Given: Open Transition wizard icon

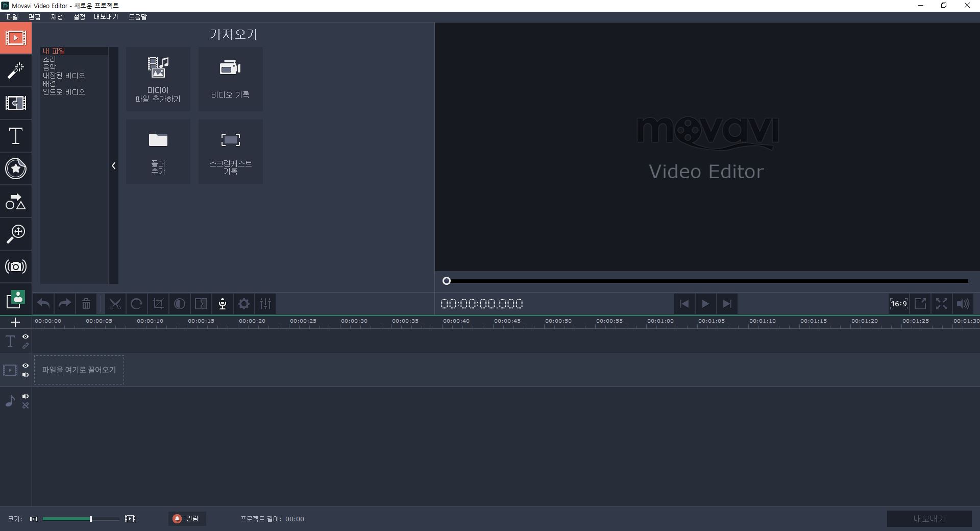Looking at the screenshot, I should tap(201, 304).
